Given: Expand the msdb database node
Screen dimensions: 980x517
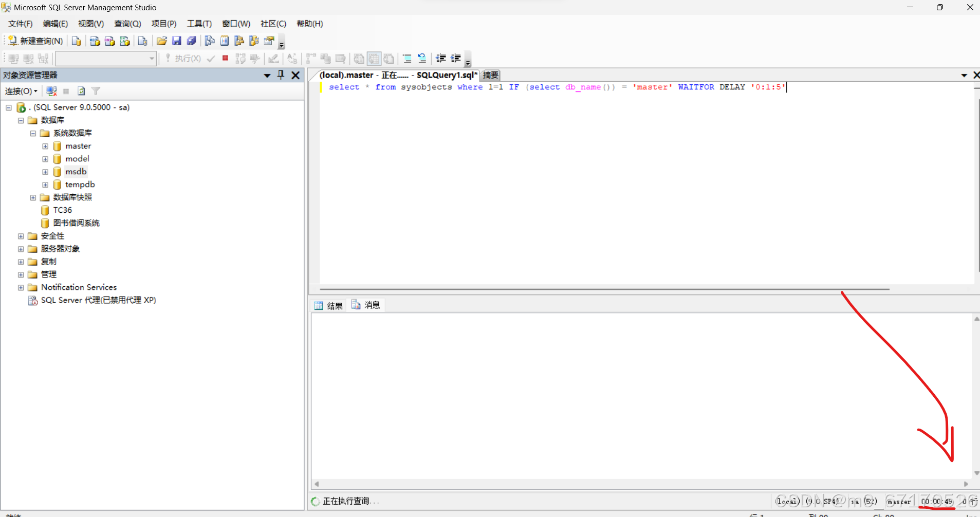Looking at the screenshot, I should 45,172.
